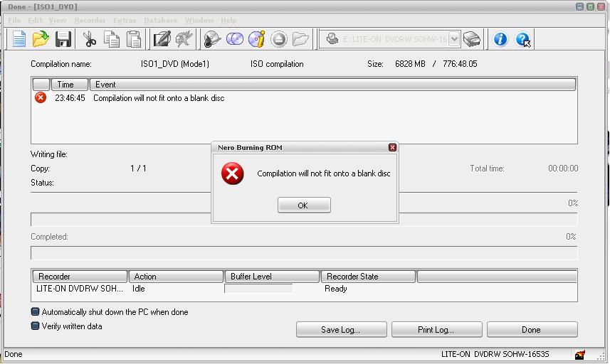Viewport: 610px width, 364px height.
Task: Click the 00:00:00 total time value
Action: pos(563,168)
